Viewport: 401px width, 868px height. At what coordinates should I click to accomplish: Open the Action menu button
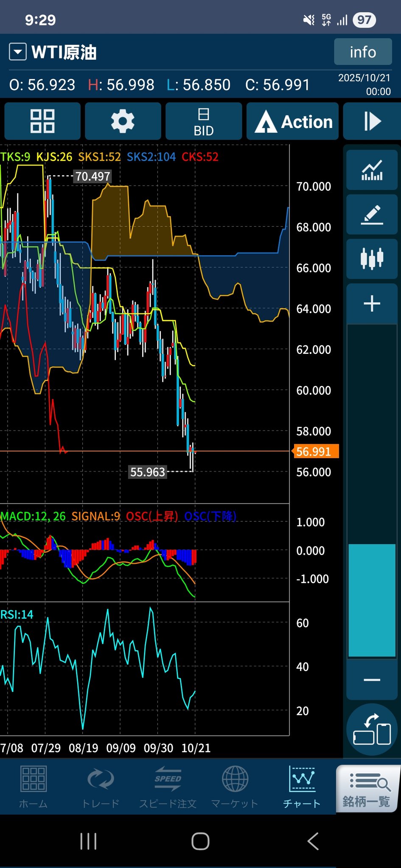[293, 121]
